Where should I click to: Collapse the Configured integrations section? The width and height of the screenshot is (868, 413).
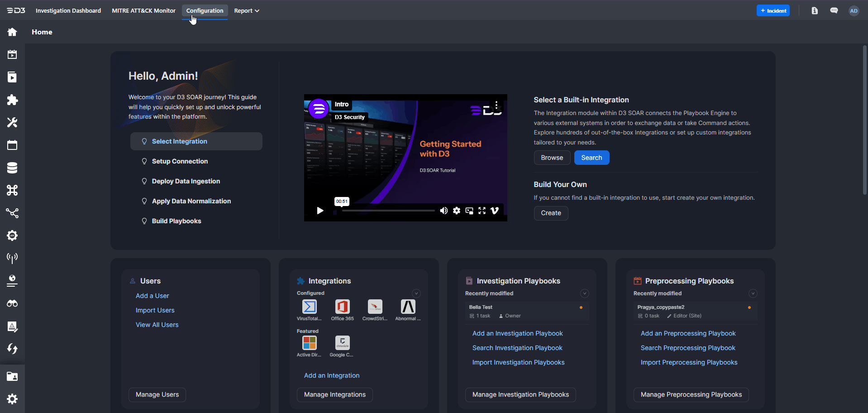416,293
